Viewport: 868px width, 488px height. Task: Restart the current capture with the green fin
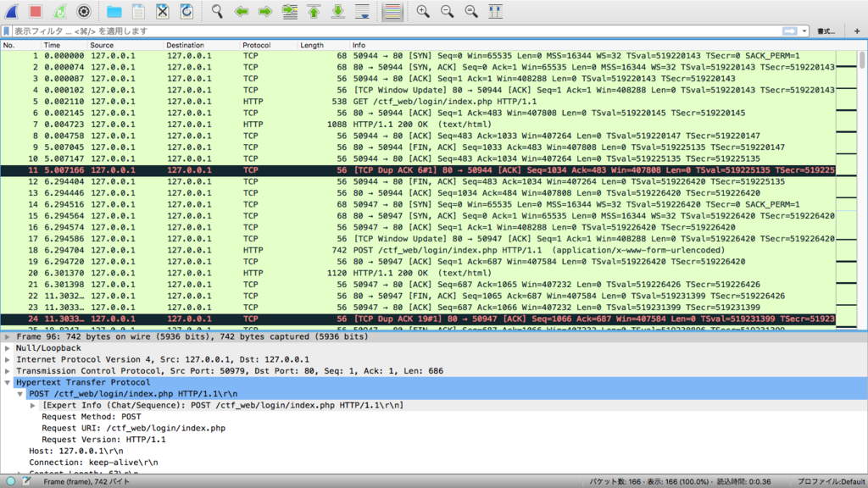tap(59, 11)
